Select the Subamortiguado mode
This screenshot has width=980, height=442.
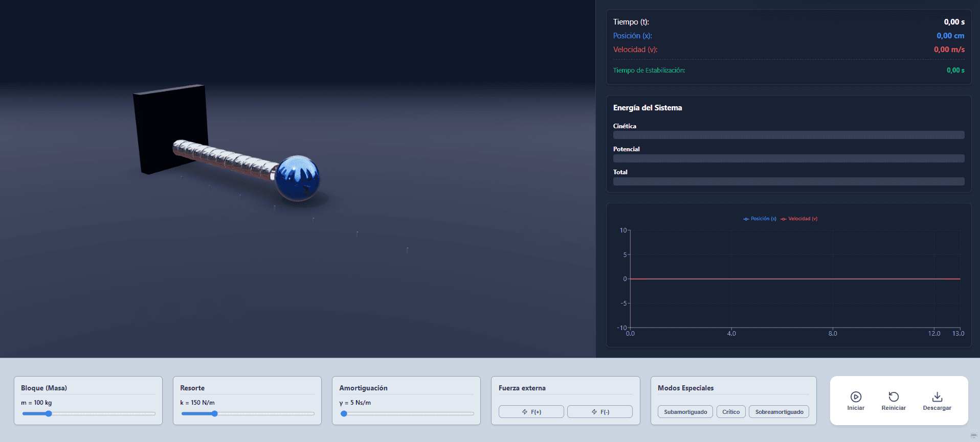tap(685, 412)
